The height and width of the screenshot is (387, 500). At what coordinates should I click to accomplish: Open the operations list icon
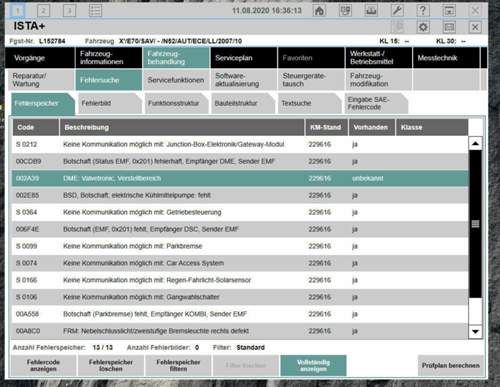pos(95,10)
